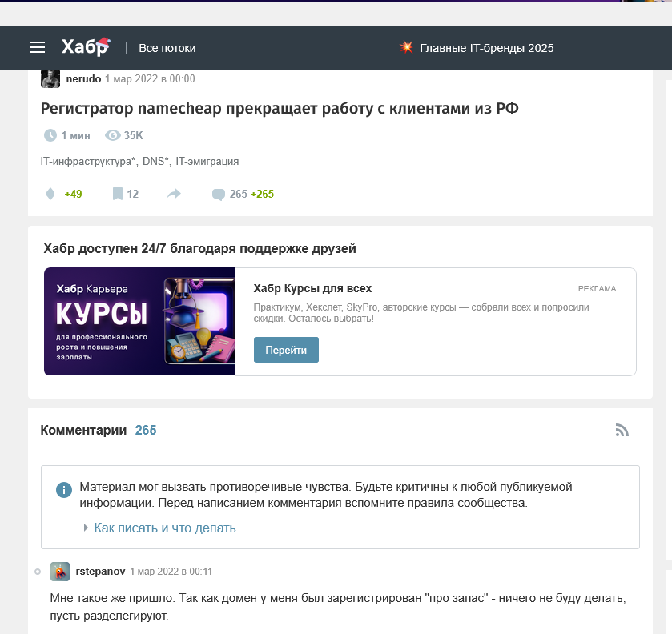
Task: Click the Хабр Карьера 'Курсы' banner image
Action: pyautogui.click(x=139, y=321)
